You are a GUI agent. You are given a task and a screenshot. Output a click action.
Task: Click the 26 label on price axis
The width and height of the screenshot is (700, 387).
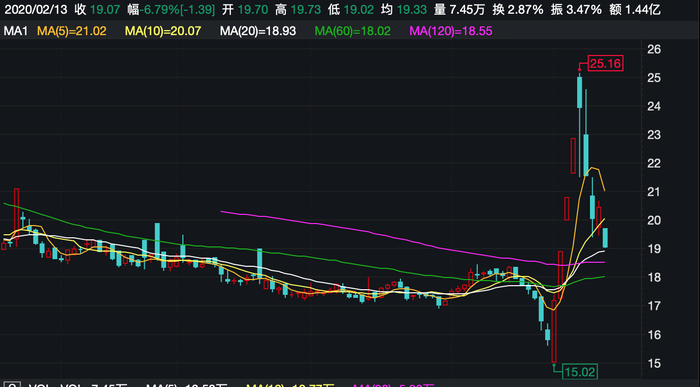[x=654, y=49]
